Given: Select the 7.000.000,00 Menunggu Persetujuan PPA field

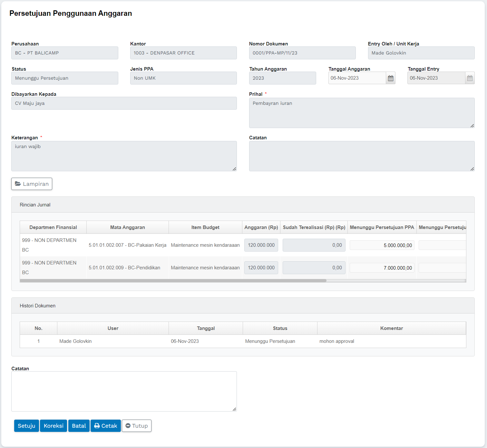Looking at the screenshot, I should click(382, 268).
